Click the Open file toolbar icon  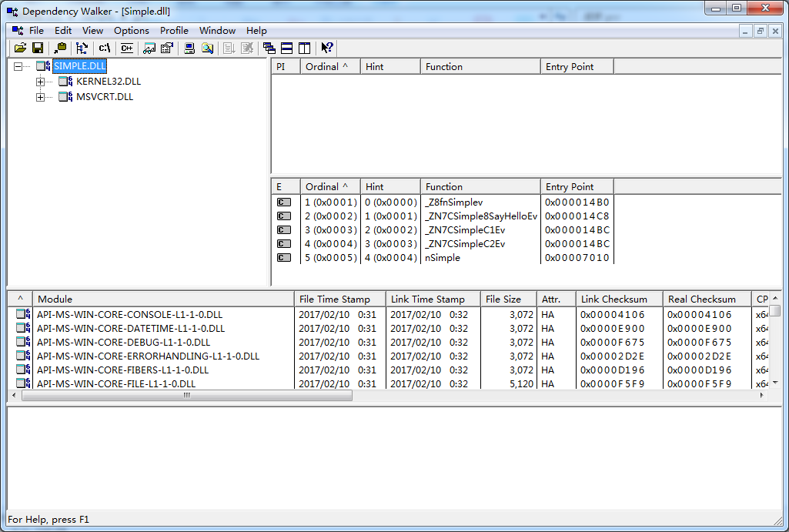20,48
